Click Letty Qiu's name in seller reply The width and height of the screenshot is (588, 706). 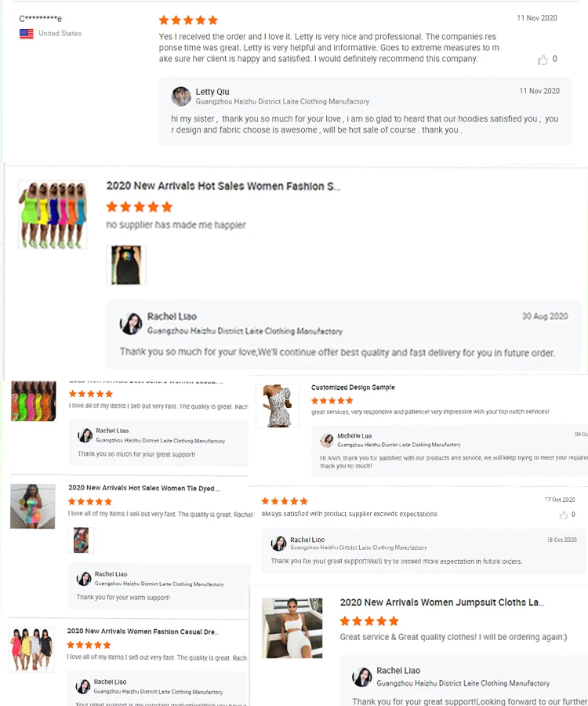pyautogui.click(x=212, y=92)
